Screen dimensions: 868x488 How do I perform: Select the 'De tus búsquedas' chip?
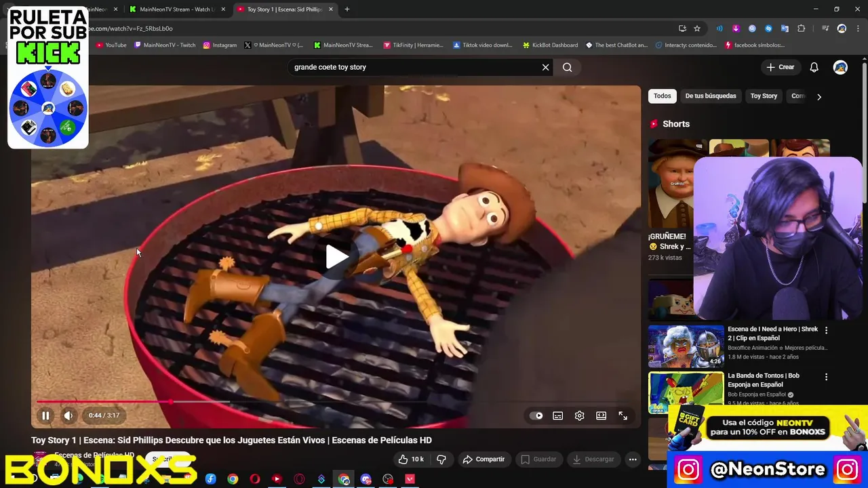coord(710,96)
